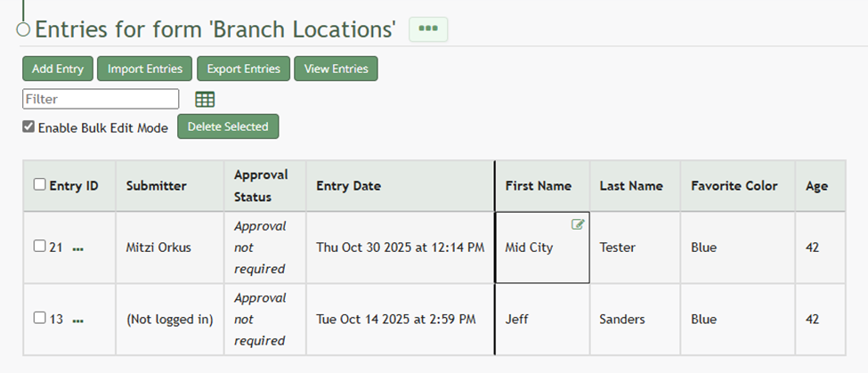
Task: Open the View Entries button
Action: click(x=336, y=69)
